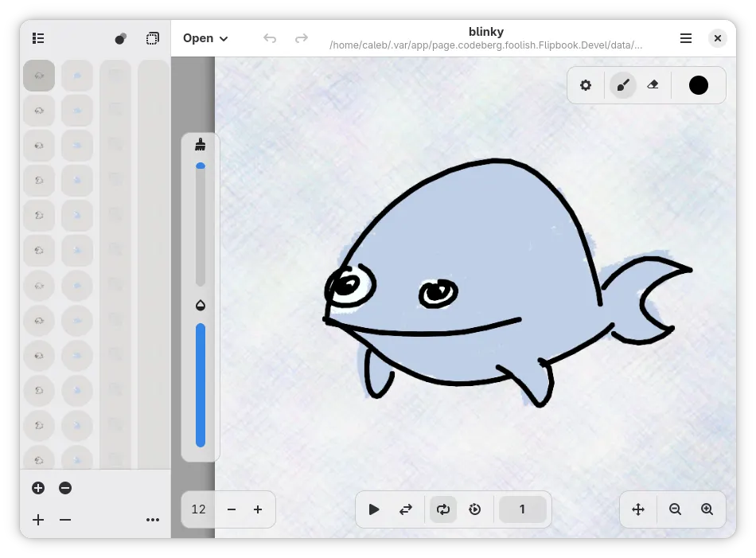Screen dimensions: 756x558
Task: Select the brush drawing tool
Action: [623, 85]
